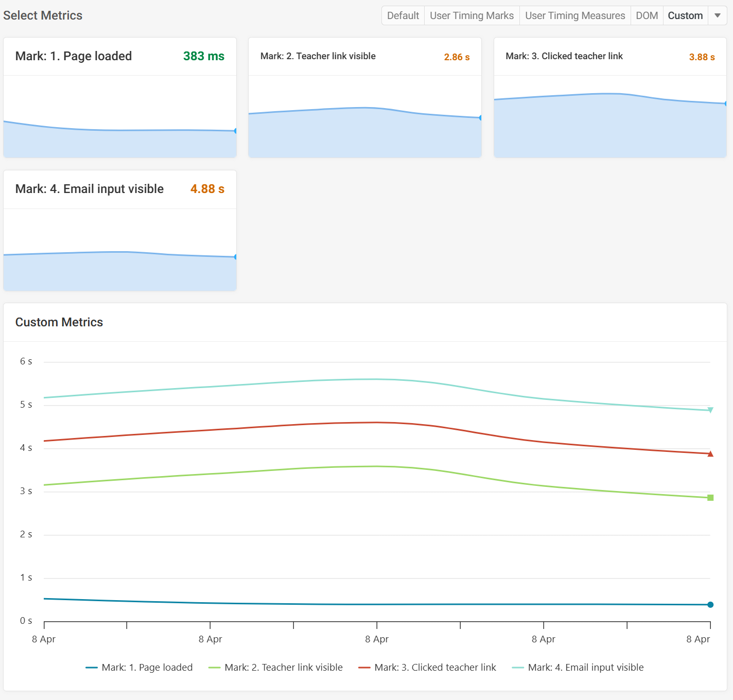Image resolution: width=733 pixels, height=700 pixels.
Task: Switch to the Default metrics tab
Action: [403, 15]
